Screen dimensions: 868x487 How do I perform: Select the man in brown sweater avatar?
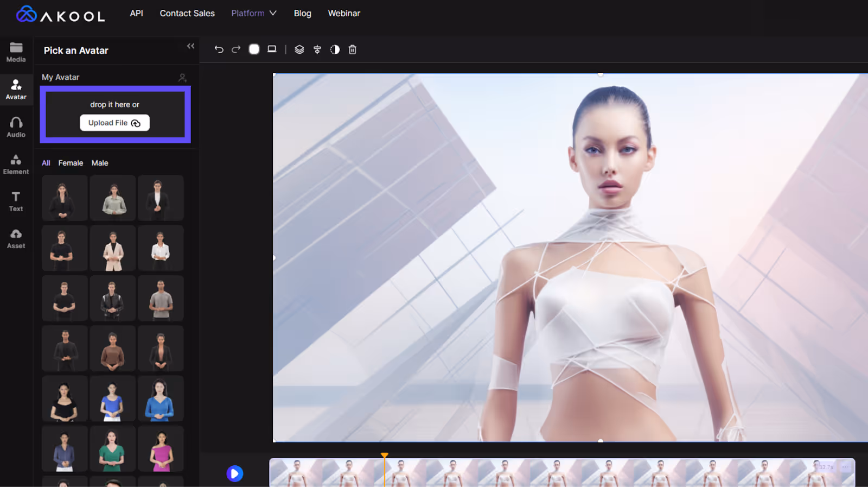pyautogui.click(x=112, y=349)
